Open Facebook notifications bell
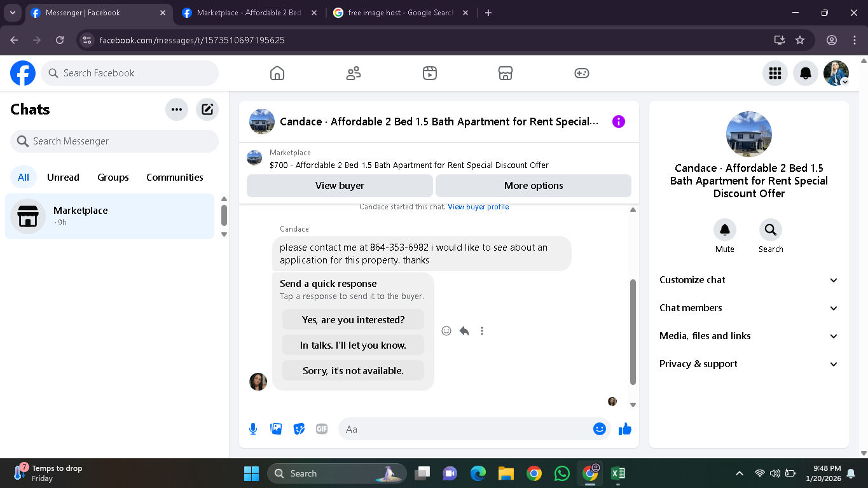Viewport: 868px width, 488px height. [806, 73]
